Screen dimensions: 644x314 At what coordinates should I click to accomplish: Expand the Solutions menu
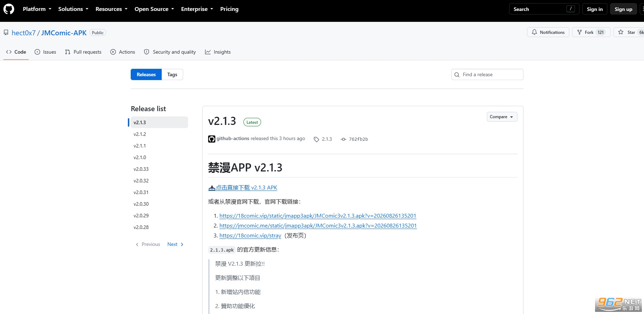pyautogui.click(x=73, y=9)
